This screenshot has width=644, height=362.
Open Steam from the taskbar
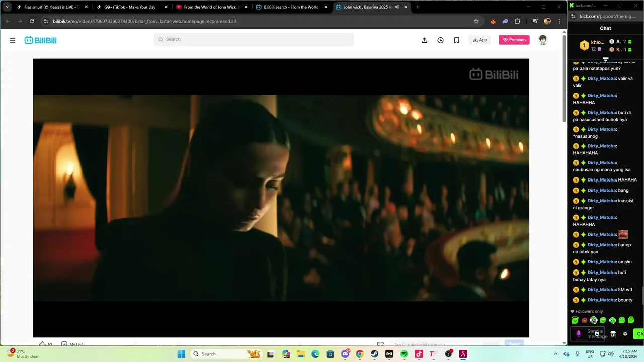pos(375,354)
